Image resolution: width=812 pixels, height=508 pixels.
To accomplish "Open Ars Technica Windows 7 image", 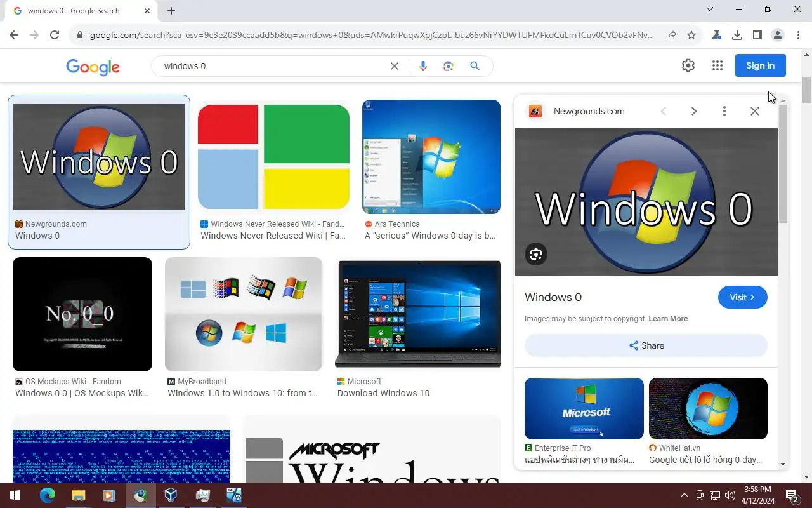I will [431, 157].
